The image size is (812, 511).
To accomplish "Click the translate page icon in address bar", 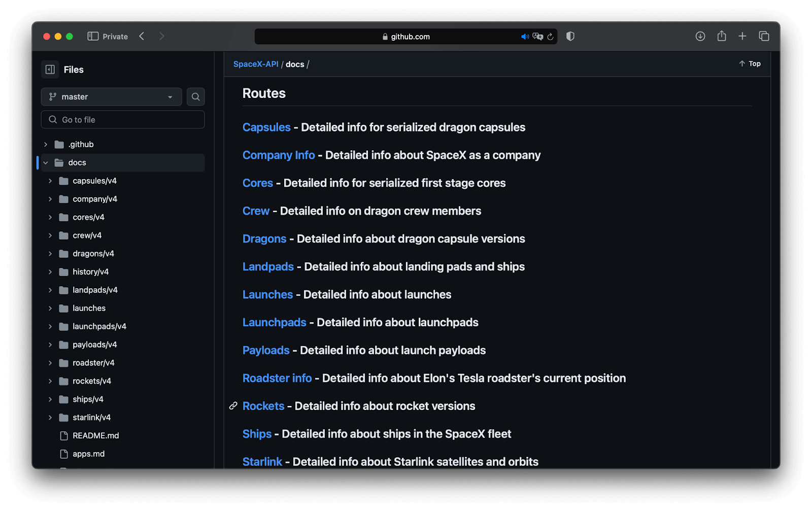I will pos(537,37).
